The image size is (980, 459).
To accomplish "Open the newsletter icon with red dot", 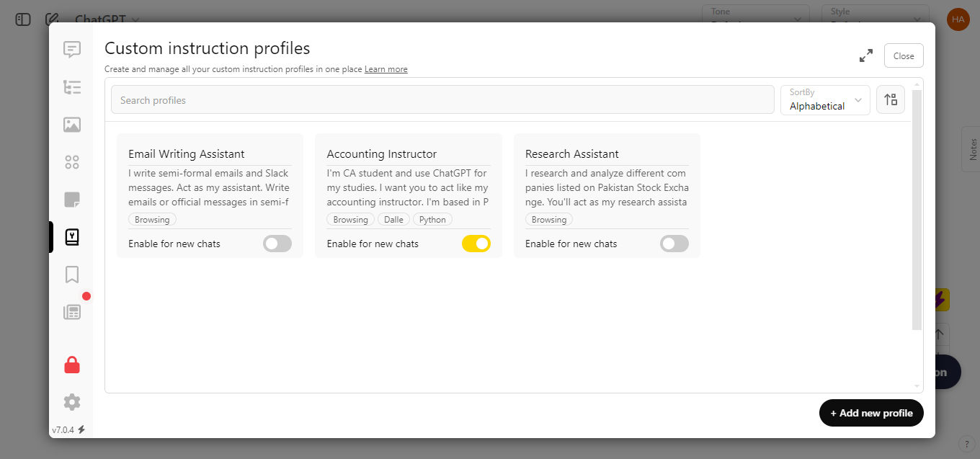I will point(72,312).
